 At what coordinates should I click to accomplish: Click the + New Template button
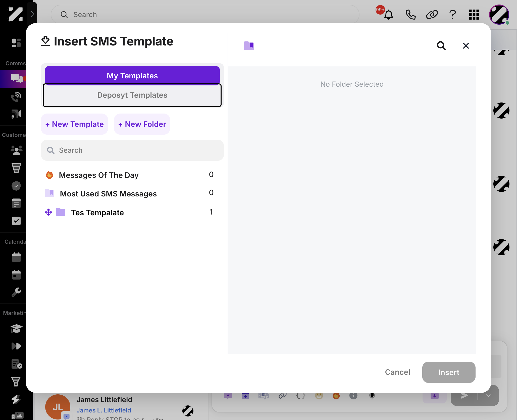[74, 124]
